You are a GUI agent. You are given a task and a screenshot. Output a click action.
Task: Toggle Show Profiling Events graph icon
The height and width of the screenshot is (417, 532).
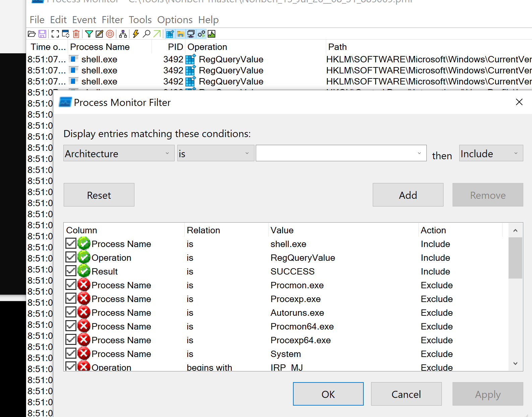pyautogui.click(x=212, y=34)
